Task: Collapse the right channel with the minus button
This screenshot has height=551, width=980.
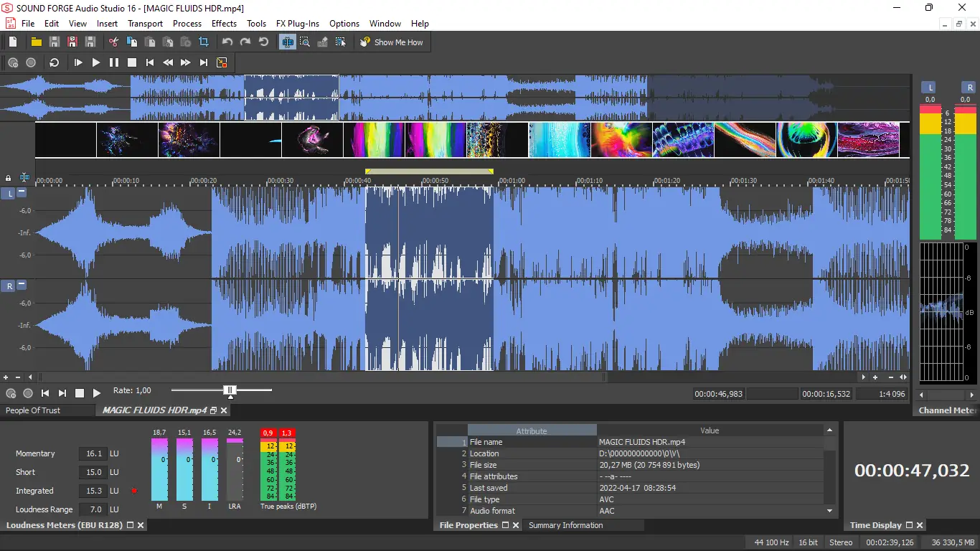Action: [x=22, y=285]
